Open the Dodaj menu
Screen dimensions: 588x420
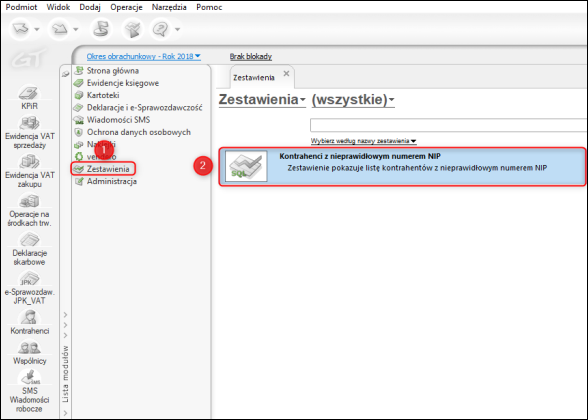[x=90, y=7]
